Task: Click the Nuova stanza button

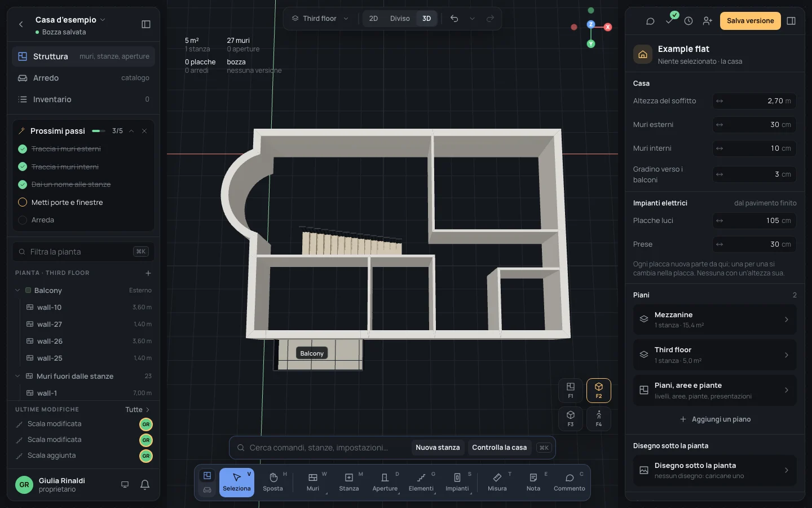Action: pyautogui.click(x=438, y=448)
